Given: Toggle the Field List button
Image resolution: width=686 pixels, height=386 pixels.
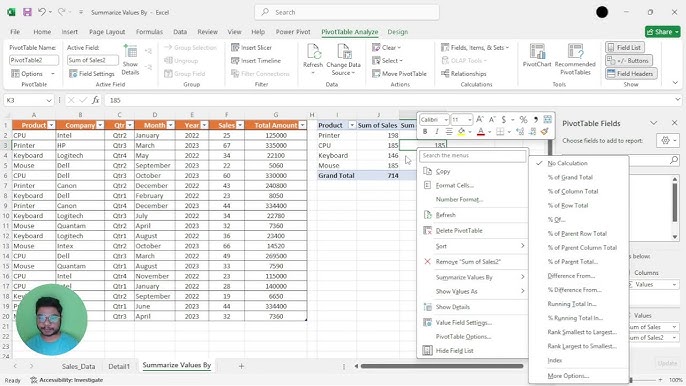Looking at the screenshot, I should (624, 47).
